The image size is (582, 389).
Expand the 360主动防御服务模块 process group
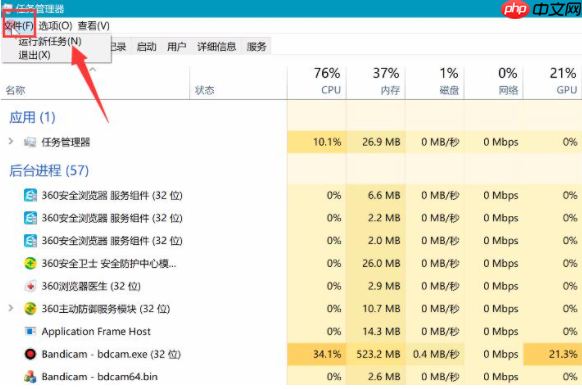click(11, 308)
